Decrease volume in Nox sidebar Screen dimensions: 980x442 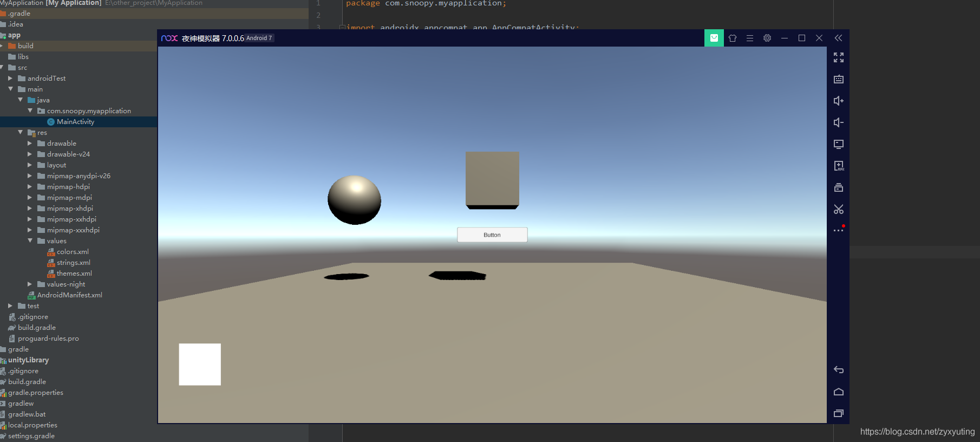(839, 122)
